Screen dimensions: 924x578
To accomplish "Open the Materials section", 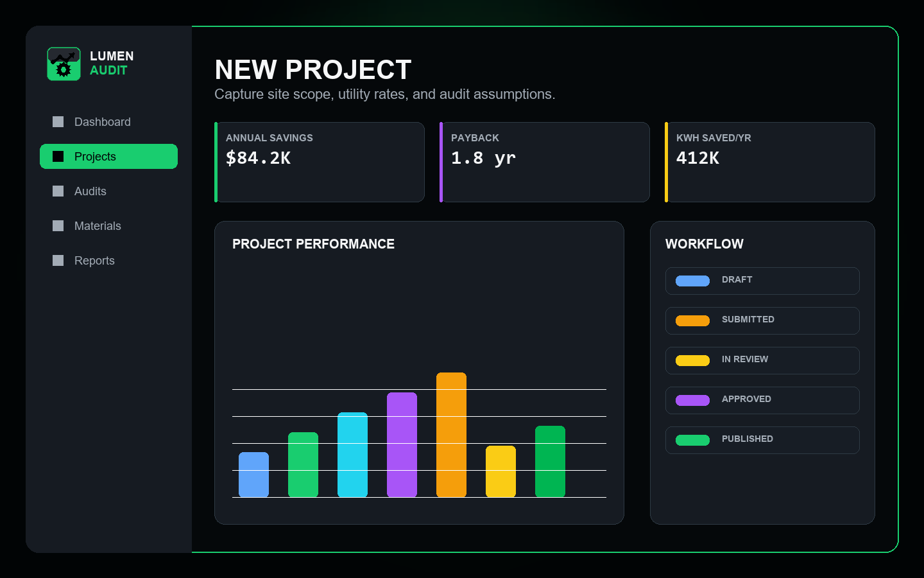I will [108, 226].
